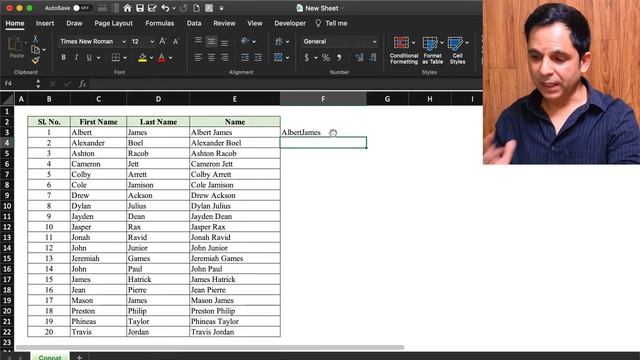
Task: Click the Cut scissors icon
Action: pos(36,39)
